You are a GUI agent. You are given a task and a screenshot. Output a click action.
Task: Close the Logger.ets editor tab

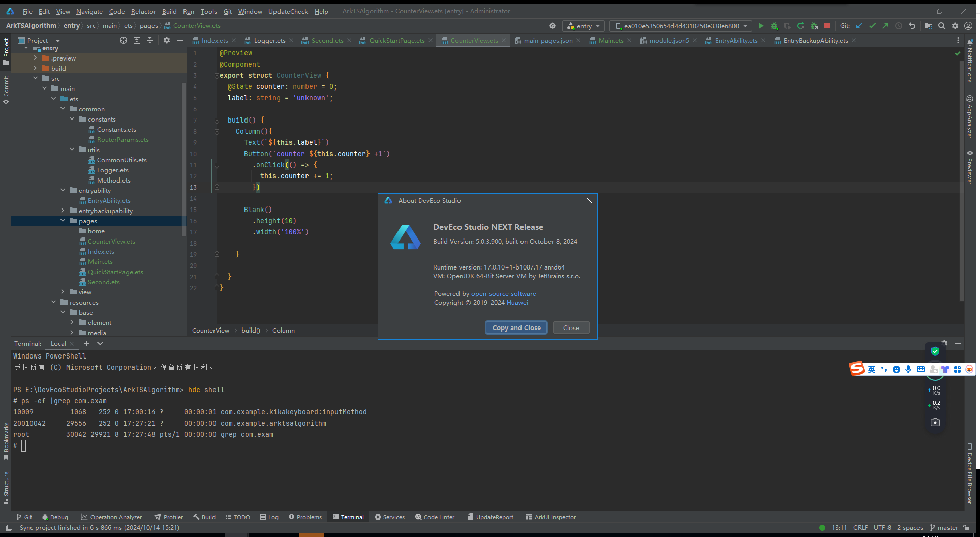(291, 40)
